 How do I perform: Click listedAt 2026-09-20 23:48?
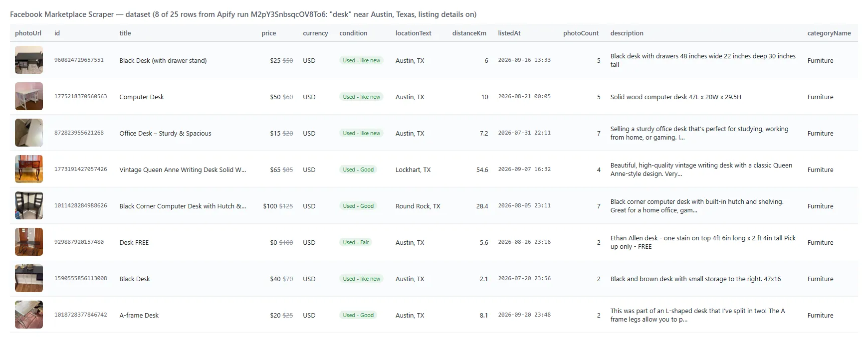pyautogui.click(x=524, y=315)
